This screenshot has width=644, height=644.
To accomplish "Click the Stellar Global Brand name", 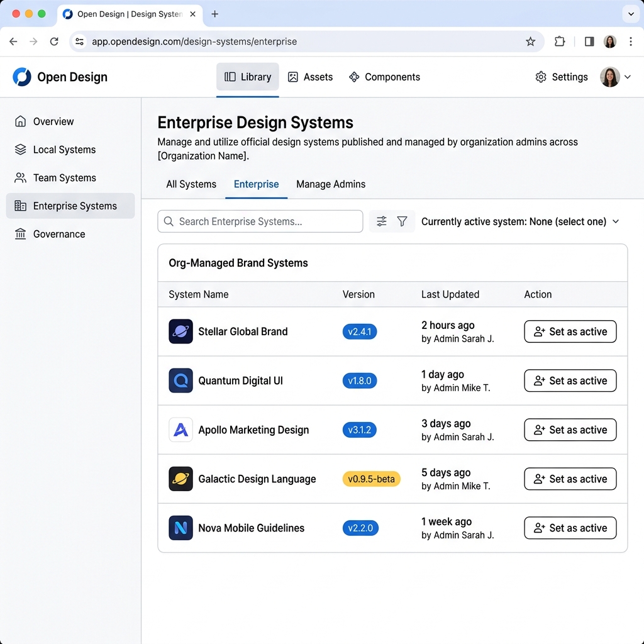I will (x=243, y=331).
